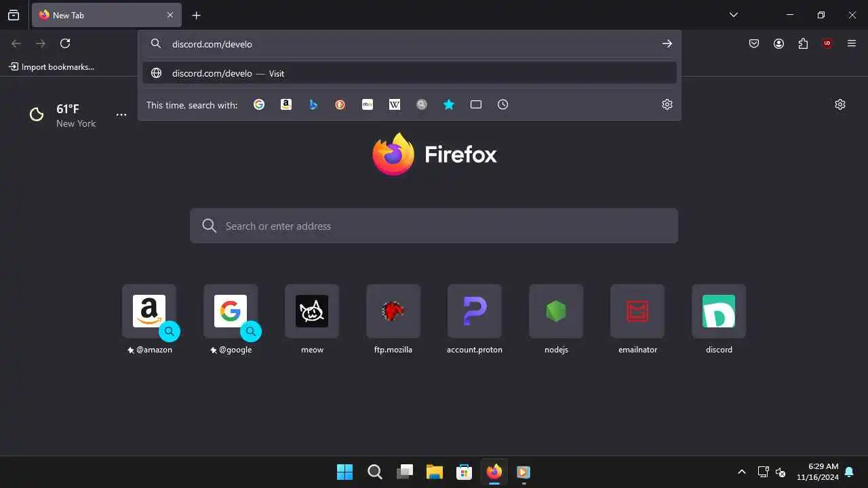The height and width of the screenshot is (488, 868).
Task: Personalize new tab with gear icon
Action: 840,104
